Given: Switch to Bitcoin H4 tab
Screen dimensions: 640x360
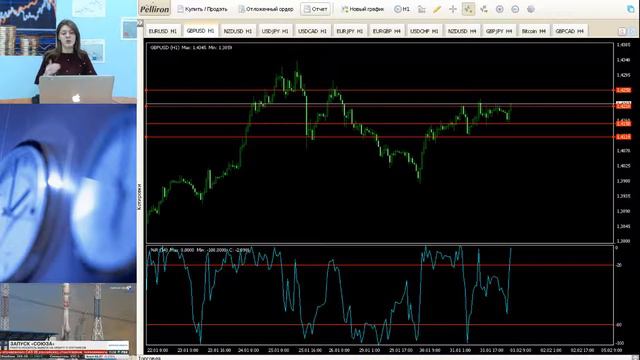Looking at the screenshot, I should pos(533,31).
